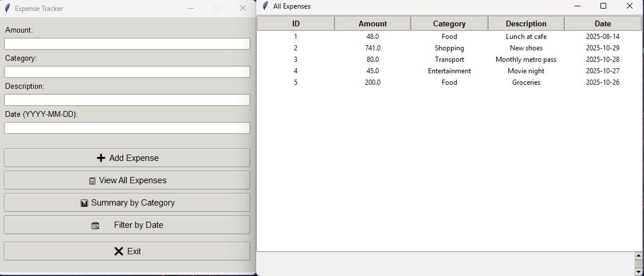Click the X icon on Exit button

(x=119, y=251)
